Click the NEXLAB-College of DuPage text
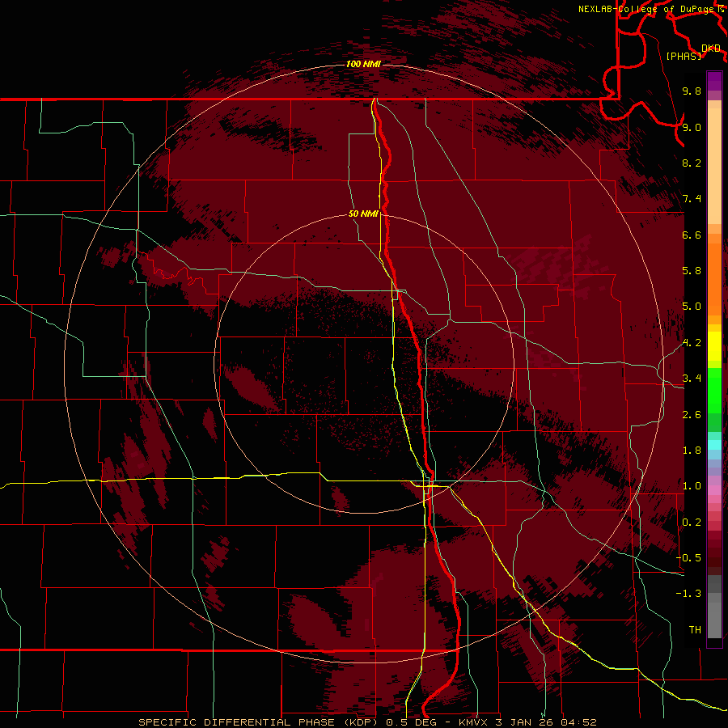The width and height of the screenshot is (728, 728). tap(645, 9)
